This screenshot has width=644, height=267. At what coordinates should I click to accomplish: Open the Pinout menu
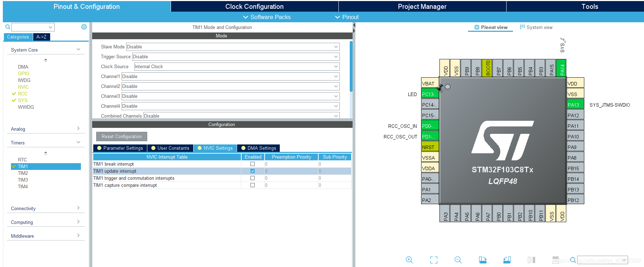coord(347,17)
